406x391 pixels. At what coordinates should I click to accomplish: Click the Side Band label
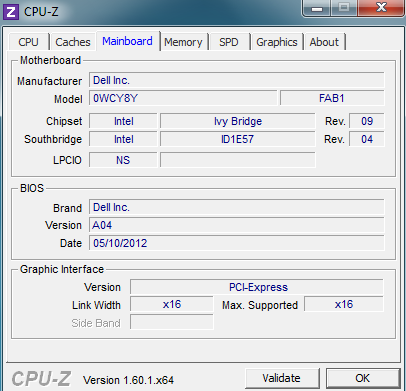[x=96, y=323]
